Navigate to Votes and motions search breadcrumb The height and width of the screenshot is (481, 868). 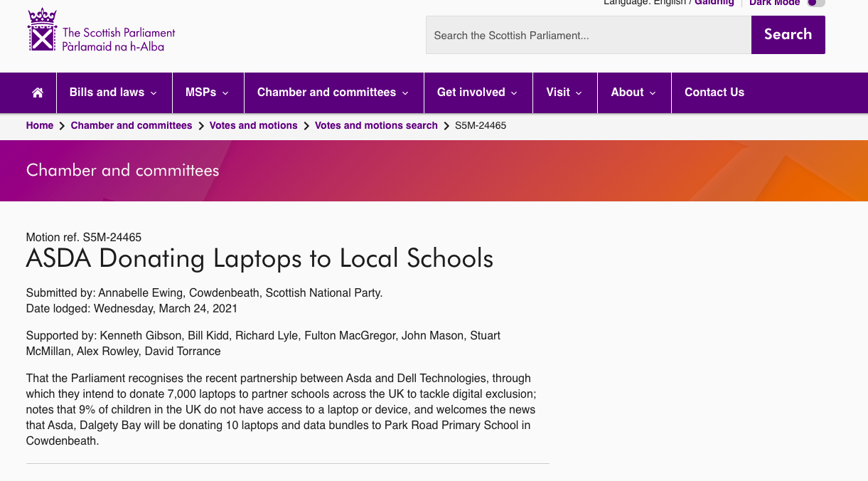(x=376, y=125)
